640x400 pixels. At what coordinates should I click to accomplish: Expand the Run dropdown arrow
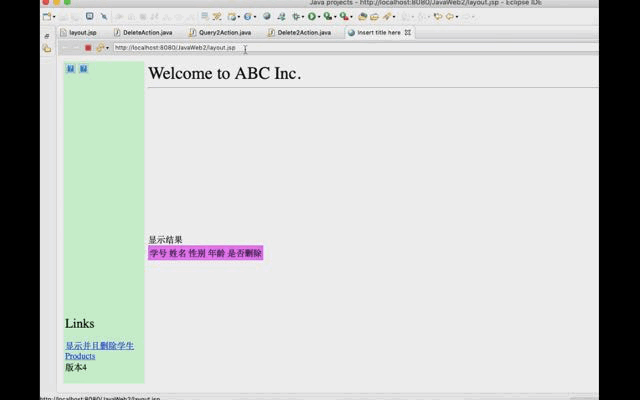click(319, 17)
